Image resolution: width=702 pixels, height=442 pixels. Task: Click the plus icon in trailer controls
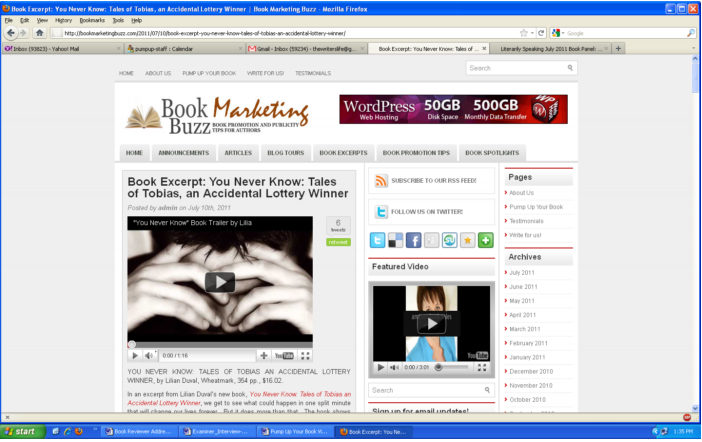(264, 356)
